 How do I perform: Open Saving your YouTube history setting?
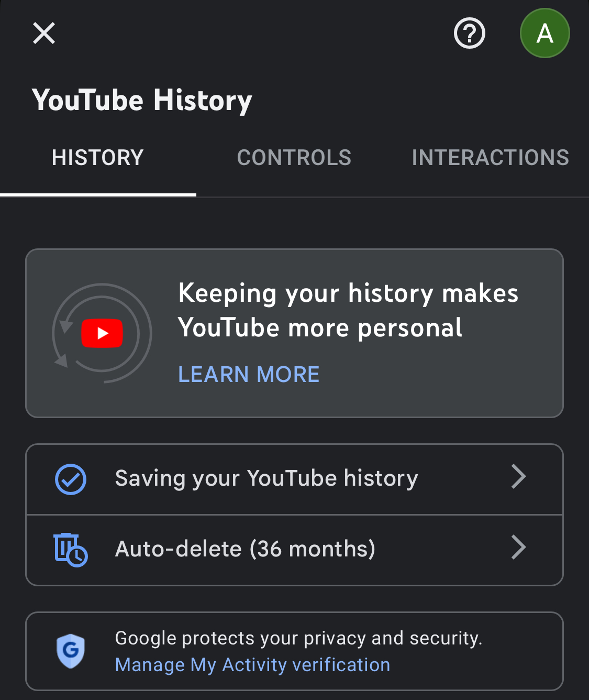294,479
